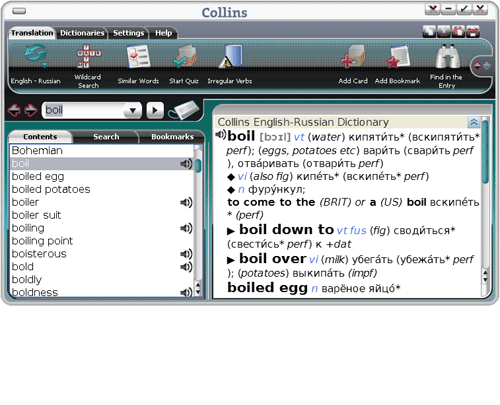Switch to Bookmarks tab
Image resolution: width=500 pixels, height=405 pixels.
click(x=172, y=137)
